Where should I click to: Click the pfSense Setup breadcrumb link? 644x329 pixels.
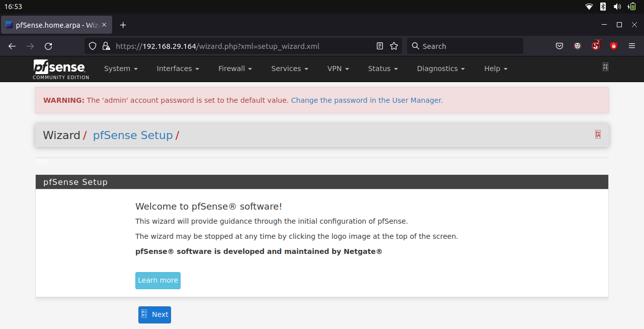pyautogui.click(x=133, y=135)
